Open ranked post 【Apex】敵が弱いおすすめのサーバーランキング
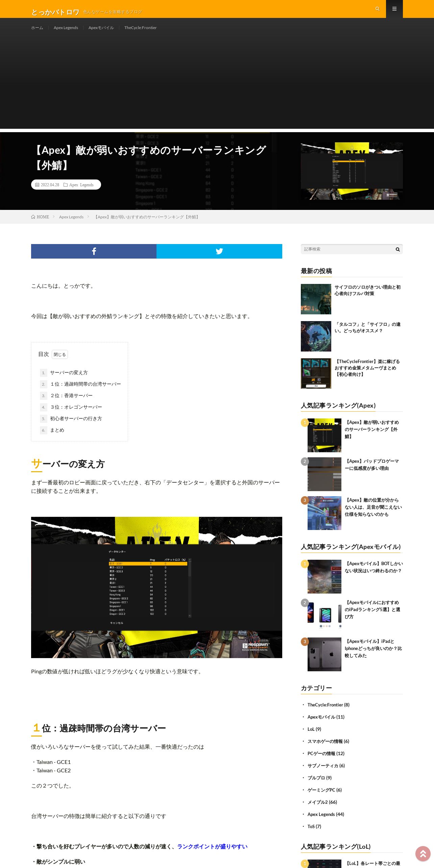The width and height of the screenshot is (434, 868). [372, 429]
